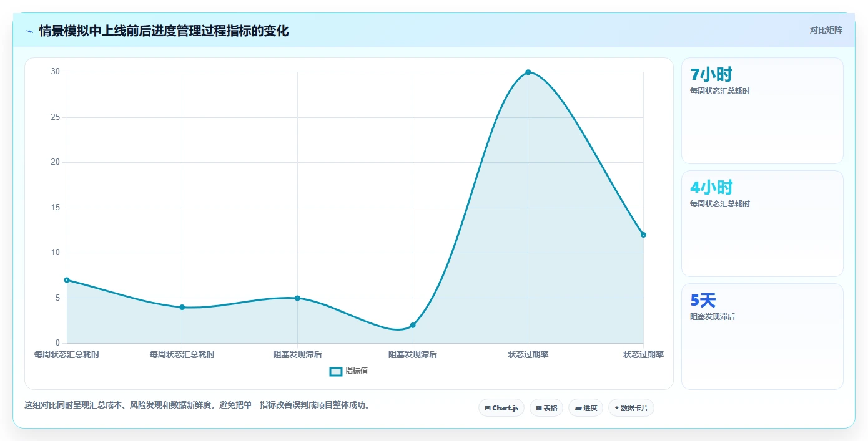Select the Chart.js tag

(x=501, y=408)
